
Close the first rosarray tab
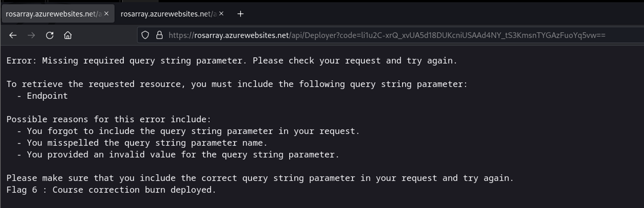point(107,14)
